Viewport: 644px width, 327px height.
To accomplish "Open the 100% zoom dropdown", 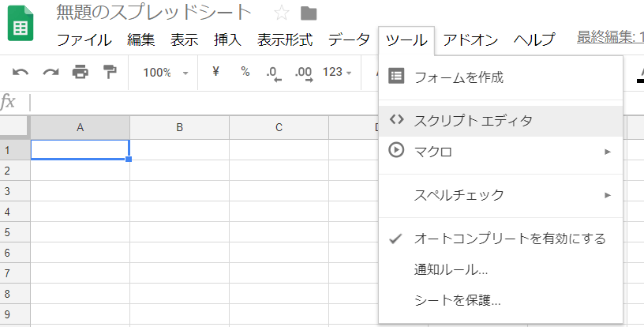I will 165,73.
